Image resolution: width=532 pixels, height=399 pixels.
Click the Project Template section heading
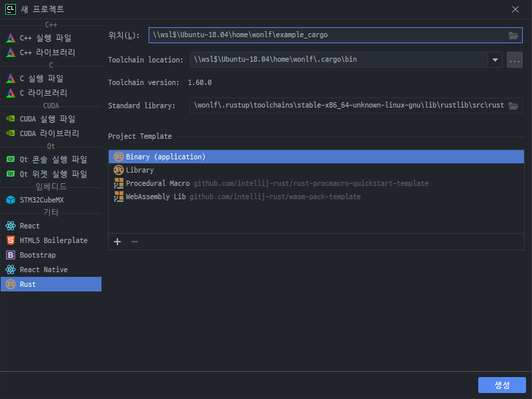(140, 136)
